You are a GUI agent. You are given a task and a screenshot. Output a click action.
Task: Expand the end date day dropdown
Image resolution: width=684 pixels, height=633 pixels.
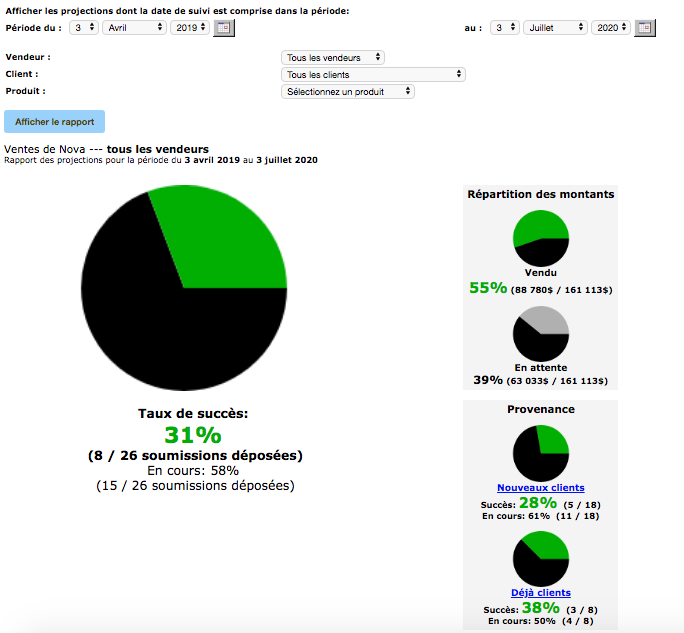pos(505,27)
